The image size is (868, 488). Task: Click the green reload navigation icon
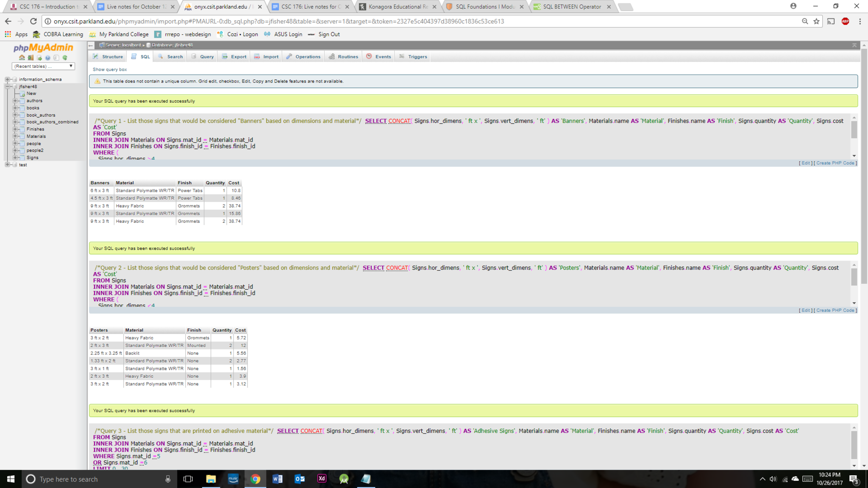tap(65, 58)
